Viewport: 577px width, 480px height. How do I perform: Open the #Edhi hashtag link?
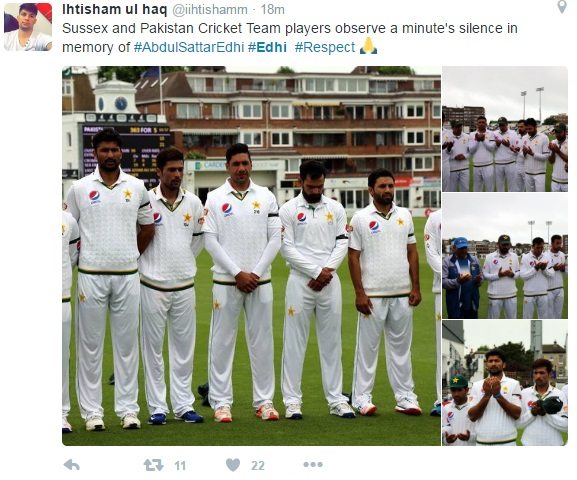coord(267,47)
